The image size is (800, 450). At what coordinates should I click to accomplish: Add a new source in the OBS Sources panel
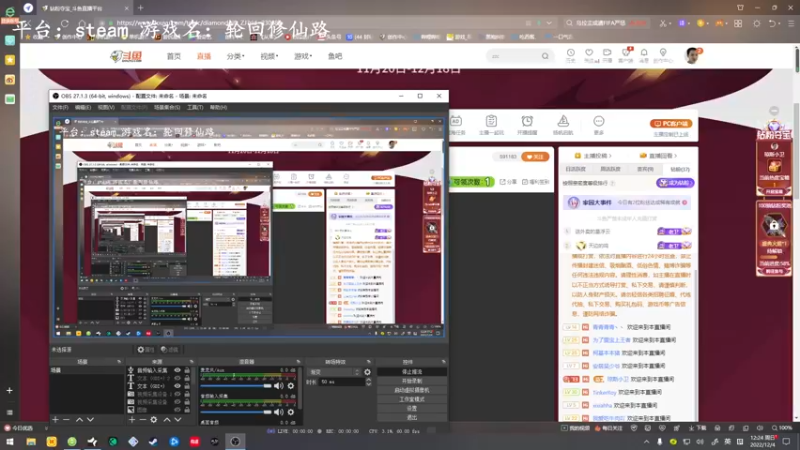tap(132, 419)
